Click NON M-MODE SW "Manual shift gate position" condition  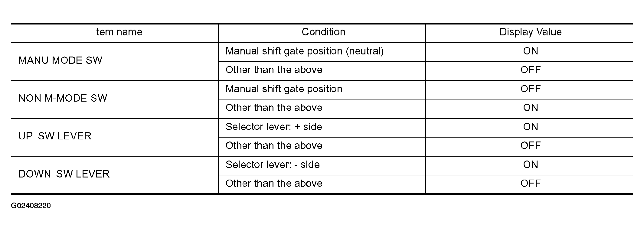tap(284, 89)
